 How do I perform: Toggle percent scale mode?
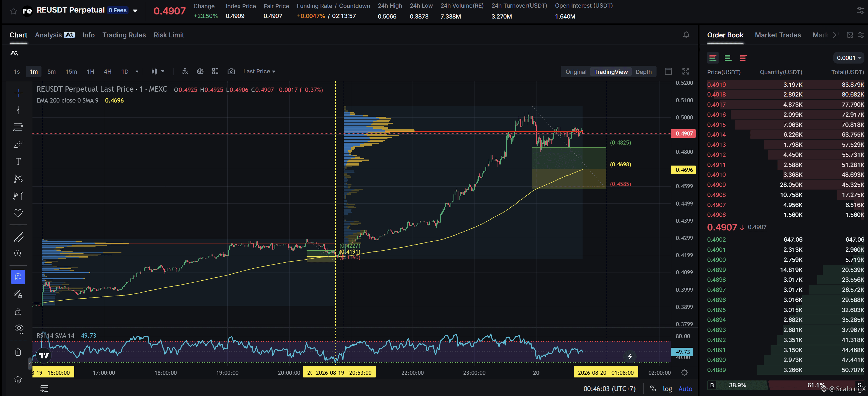click(x=653, y=389)
